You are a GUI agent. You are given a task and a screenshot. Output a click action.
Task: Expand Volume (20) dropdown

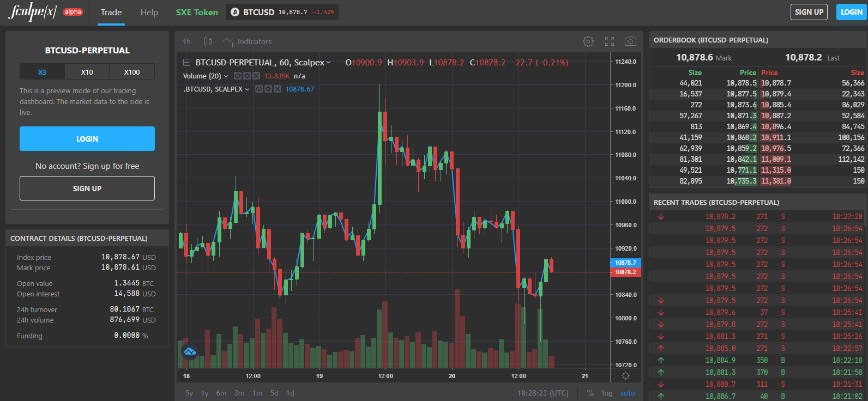pyautogui.click(x=226, y=76)
